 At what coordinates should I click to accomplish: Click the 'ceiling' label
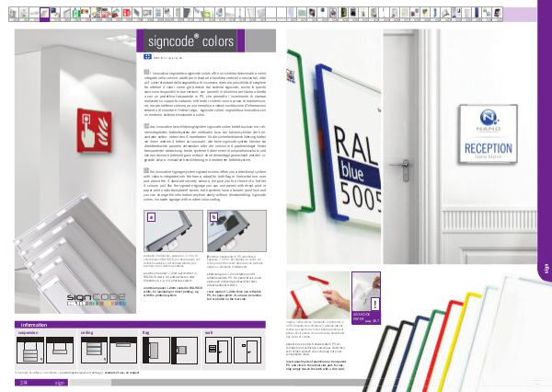(87, 332)
